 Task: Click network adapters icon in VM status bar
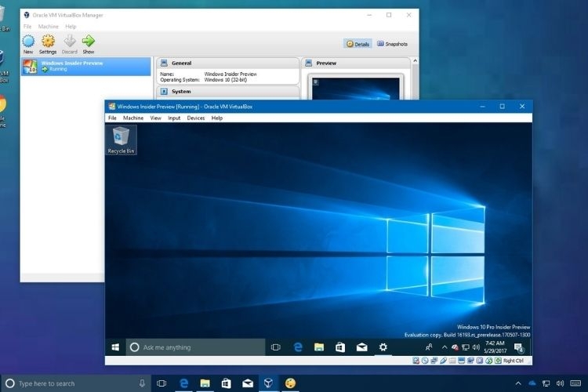pos(434,361)
